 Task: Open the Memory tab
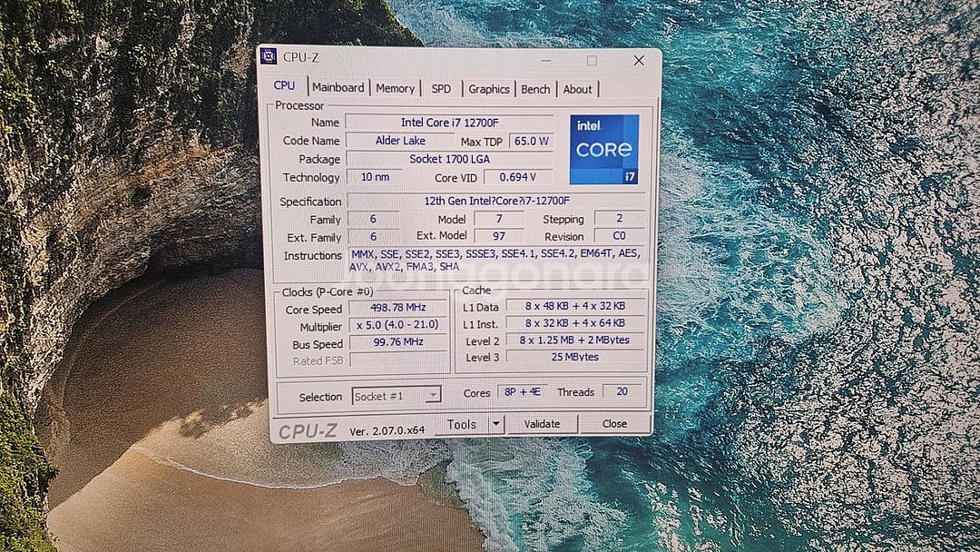[395, 89]
